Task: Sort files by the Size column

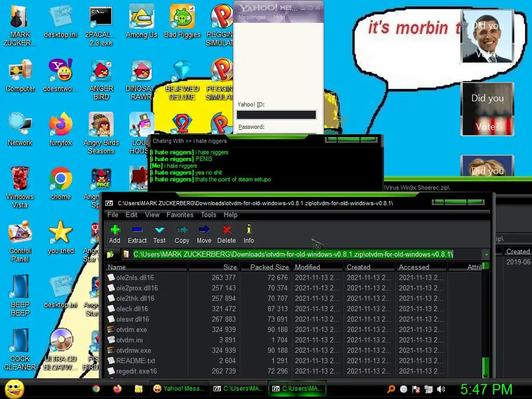Action: tap(214, 267)
